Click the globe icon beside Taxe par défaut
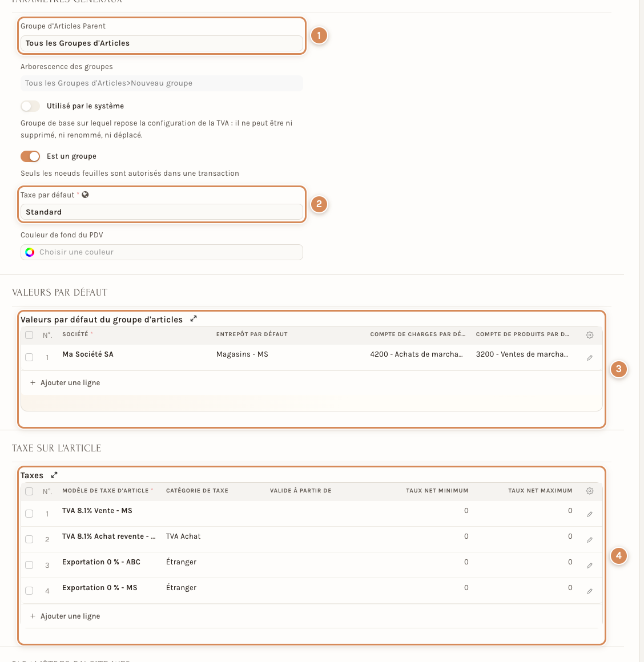This screenshot has width=644, height=662. click(85, 195)
